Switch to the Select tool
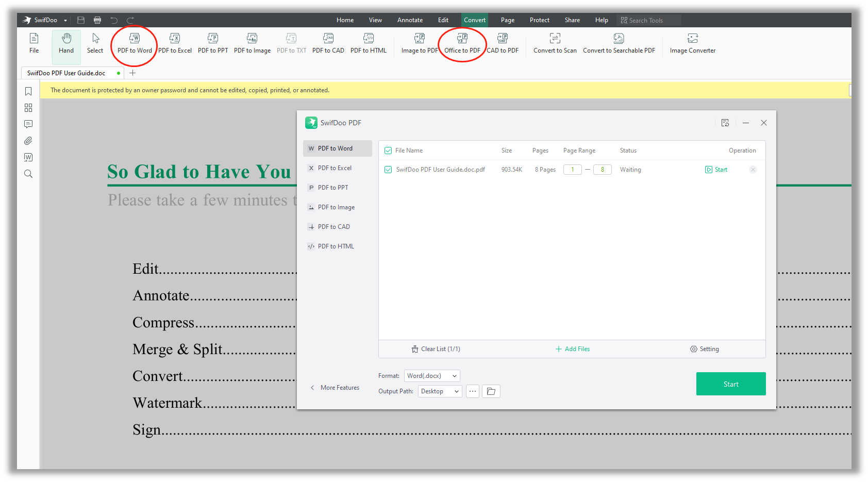 click(95, 43)
